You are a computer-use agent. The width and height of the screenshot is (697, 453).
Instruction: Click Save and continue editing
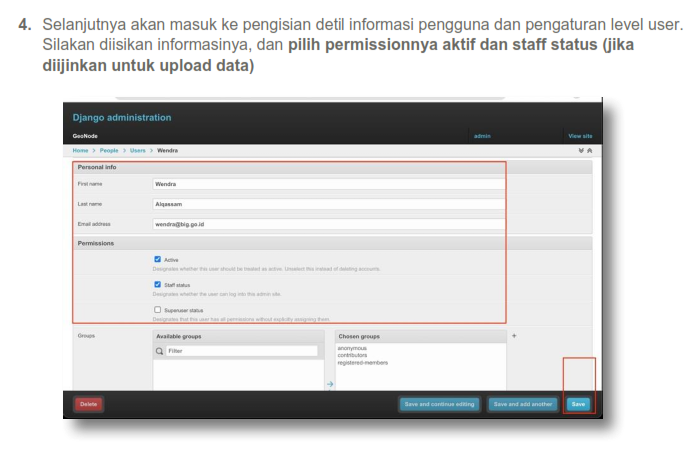(439, 404)
